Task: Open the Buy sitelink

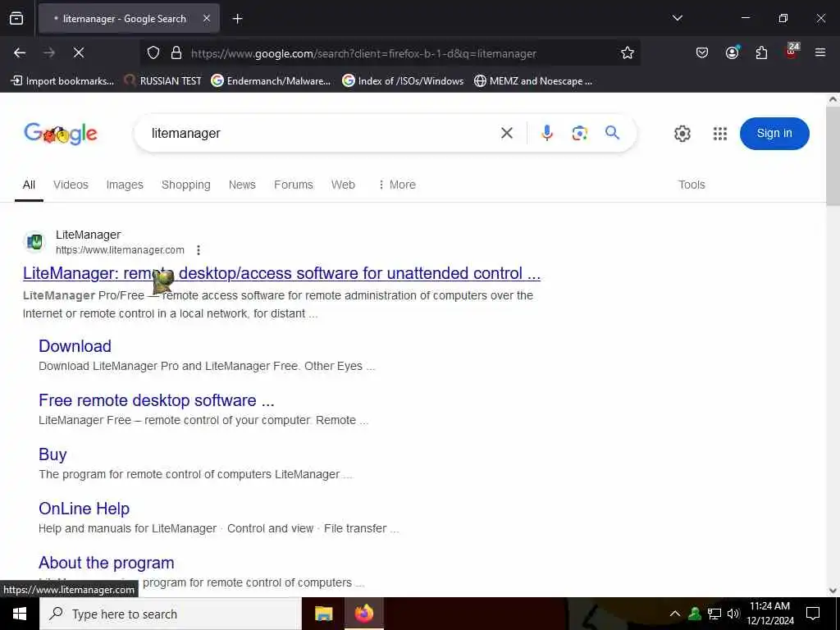Action: 52,454
